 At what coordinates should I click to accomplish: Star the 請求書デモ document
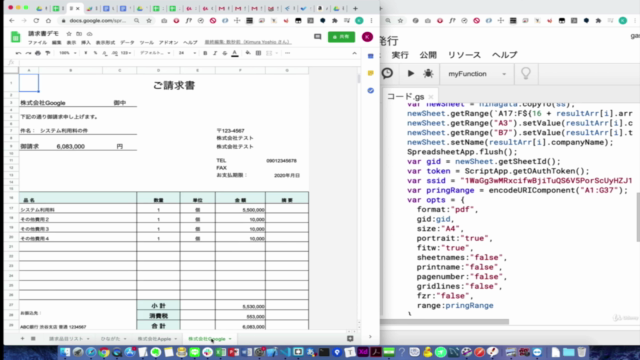pyautogui.click(x=69, y=34)
